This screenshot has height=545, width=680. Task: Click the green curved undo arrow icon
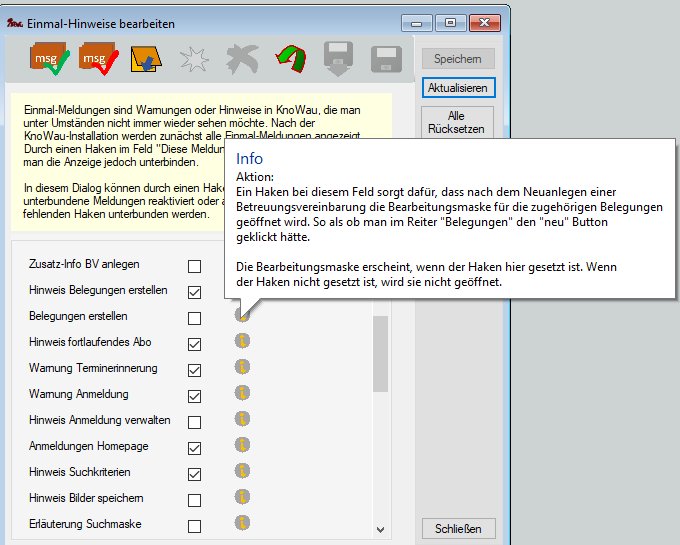pyautogui.click(x=291, y=60)
